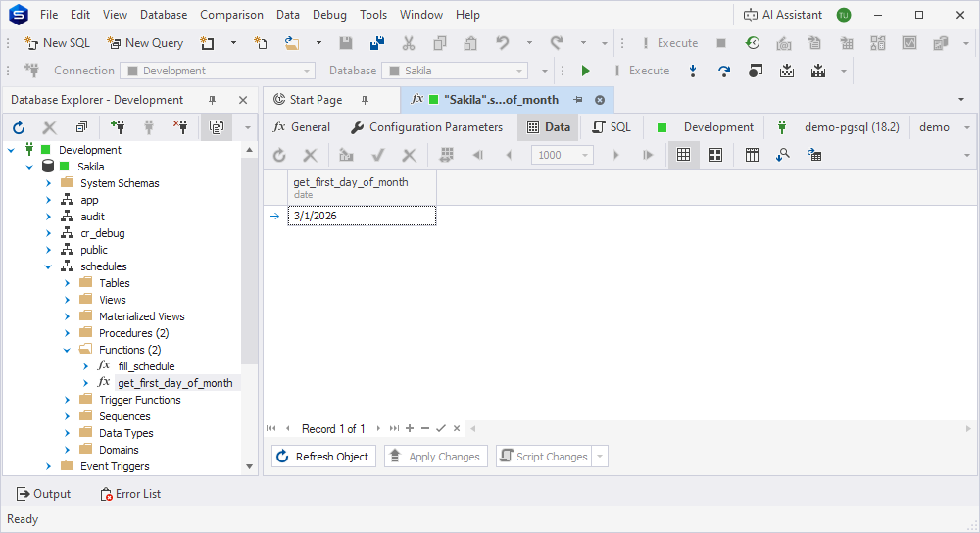Click the demo-pgsql (18.2) connection label

coord(852,127)
